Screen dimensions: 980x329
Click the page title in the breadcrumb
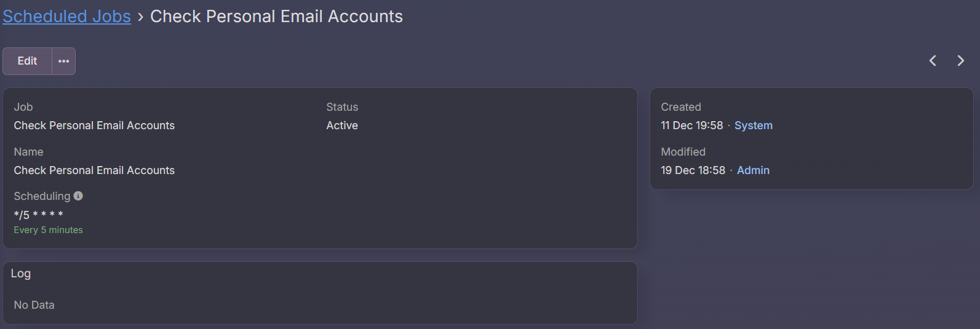click(276, 17)
